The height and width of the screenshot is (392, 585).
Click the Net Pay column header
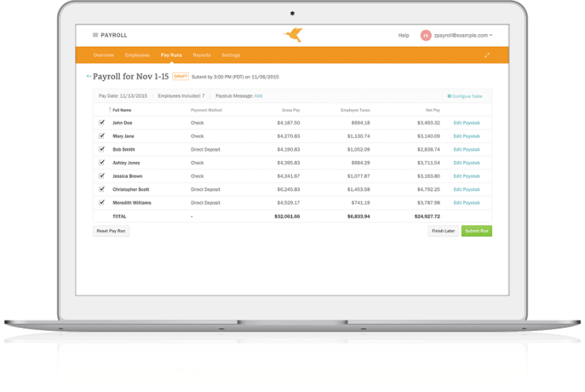pyautogui.click(x=433, y=110)
